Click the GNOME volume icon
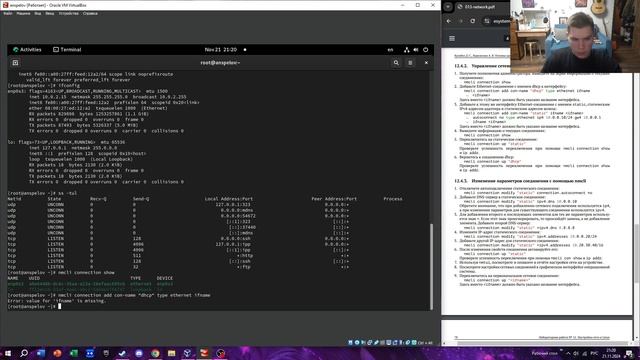 [416, 50]
